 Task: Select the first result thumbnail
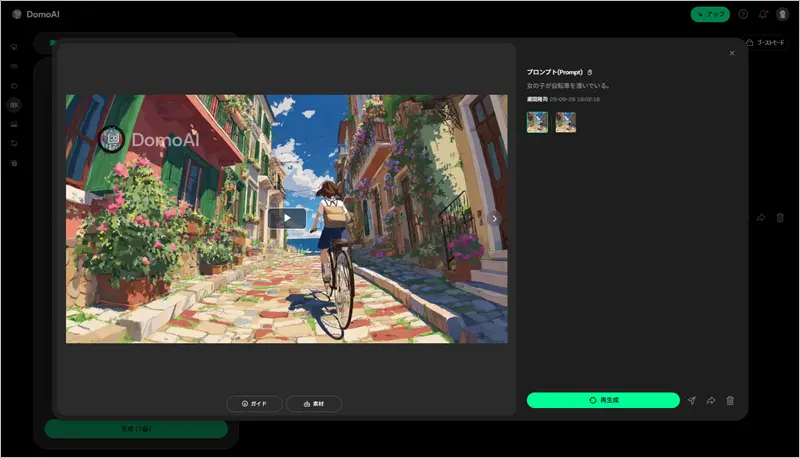(x=537, y=122)
